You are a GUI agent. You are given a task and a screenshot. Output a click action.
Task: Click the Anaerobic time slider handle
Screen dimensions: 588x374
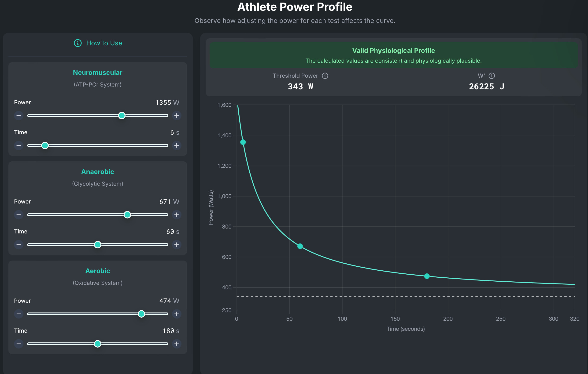click(x=98, y=245)
